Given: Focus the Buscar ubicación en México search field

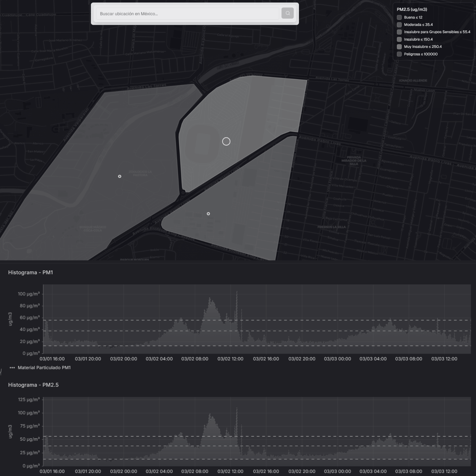Looking at the screenshot, I should tap(188, 14).
